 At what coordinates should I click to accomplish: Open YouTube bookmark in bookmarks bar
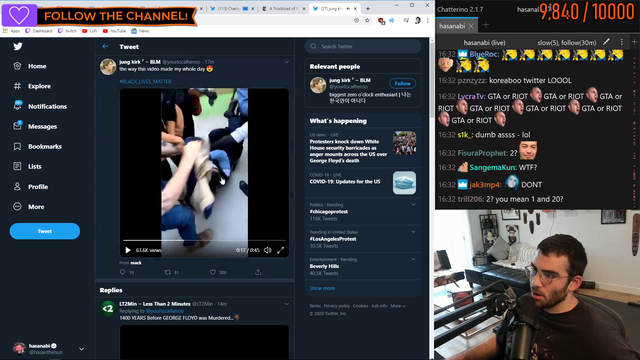pyautogui.click(x=114, y=31)
